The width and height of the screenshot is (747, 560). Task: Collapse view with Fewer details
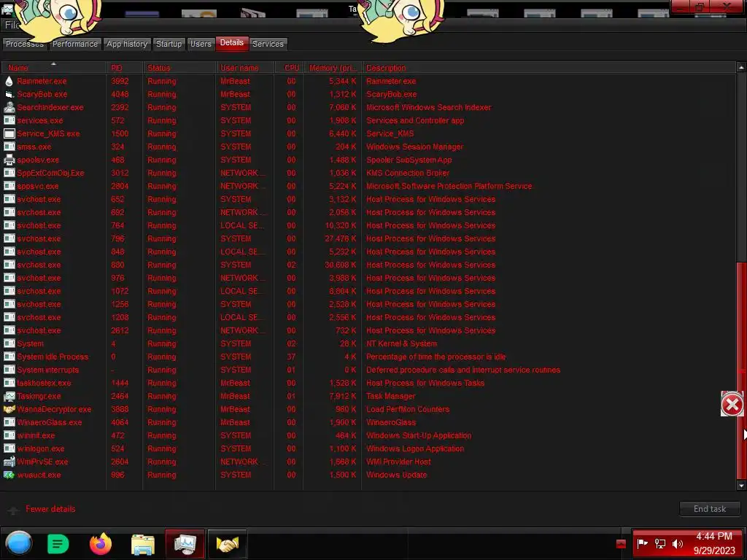(50, 509)
